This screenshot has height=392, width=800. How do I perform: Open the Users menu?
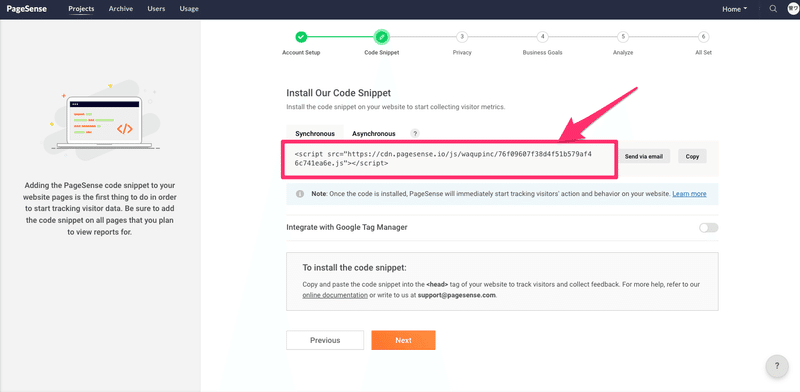click(x=156, y=9)
